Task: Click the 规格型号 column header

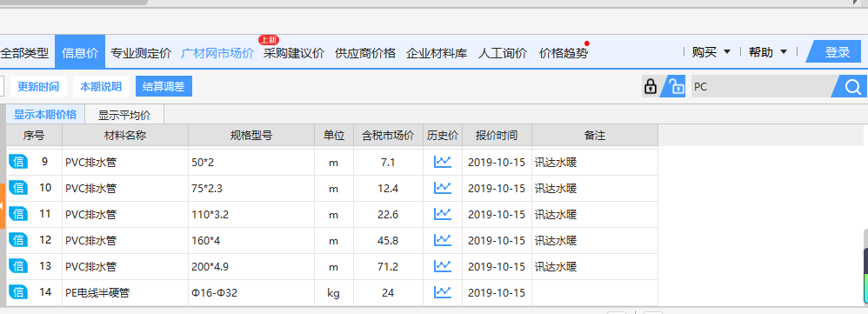Action: click(251, 135)
